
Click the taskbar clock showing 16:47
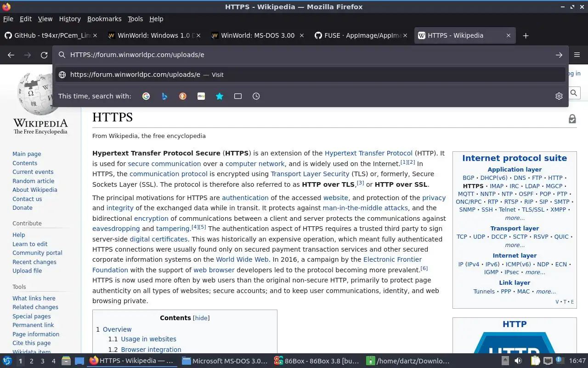click(x=577, y=361)
